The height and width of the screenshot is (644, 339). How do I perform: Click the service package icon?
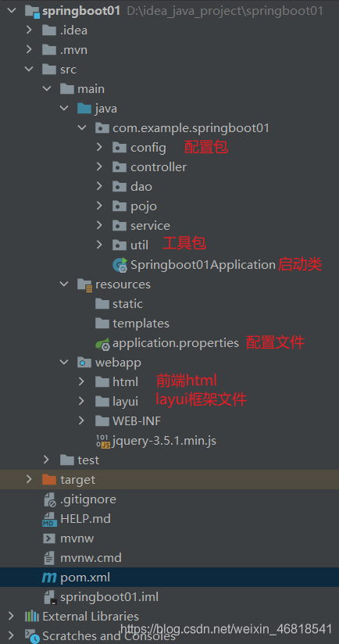click(x=120, y=226)
